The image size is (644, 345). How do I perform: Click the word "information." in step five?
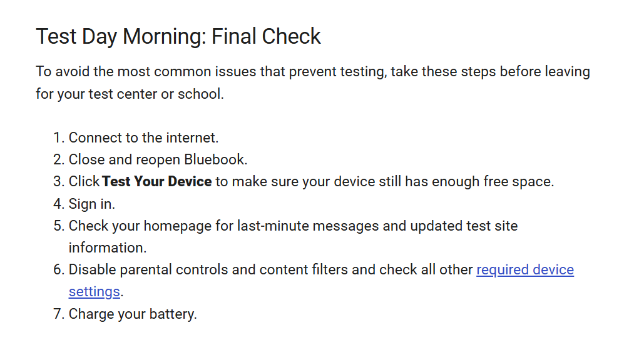tap(108, 247)
